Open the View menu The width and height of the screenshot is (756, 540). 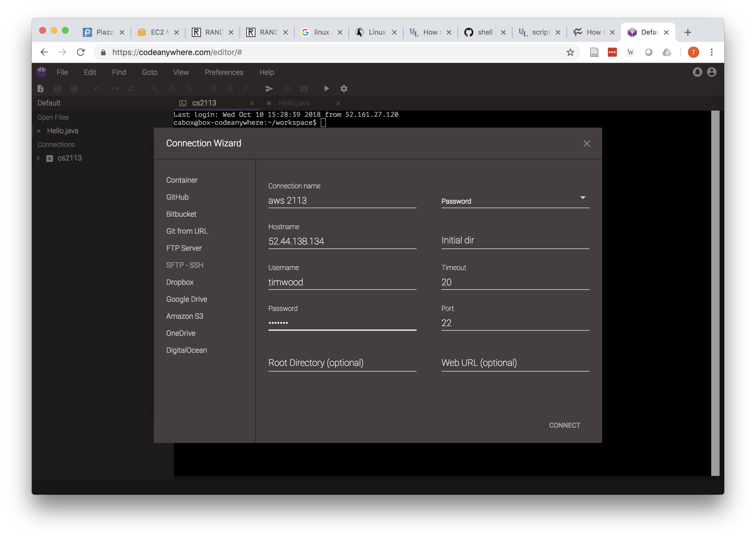(x=181, y=72)
